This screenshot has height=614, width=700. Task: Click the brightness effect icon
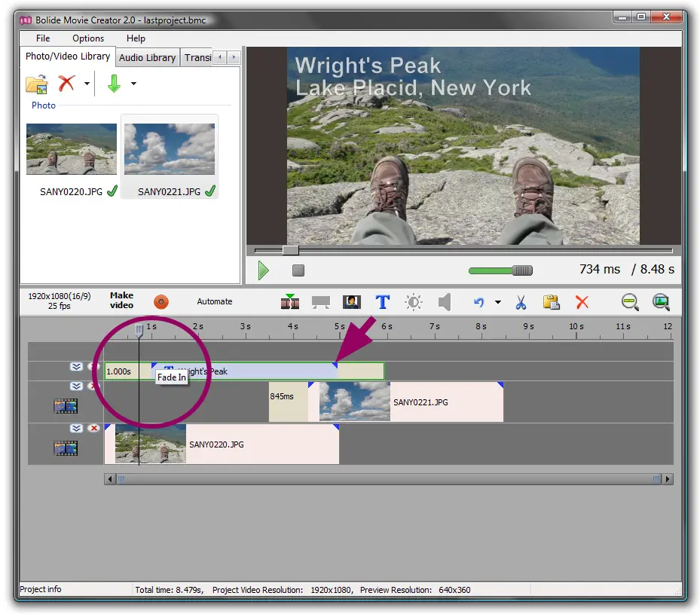pos(414,302)
